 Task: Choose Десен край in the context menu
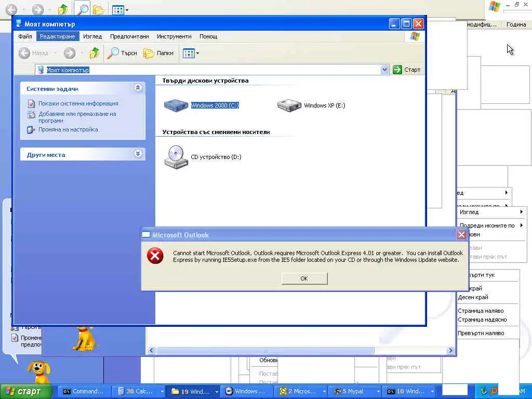(473, 297)
